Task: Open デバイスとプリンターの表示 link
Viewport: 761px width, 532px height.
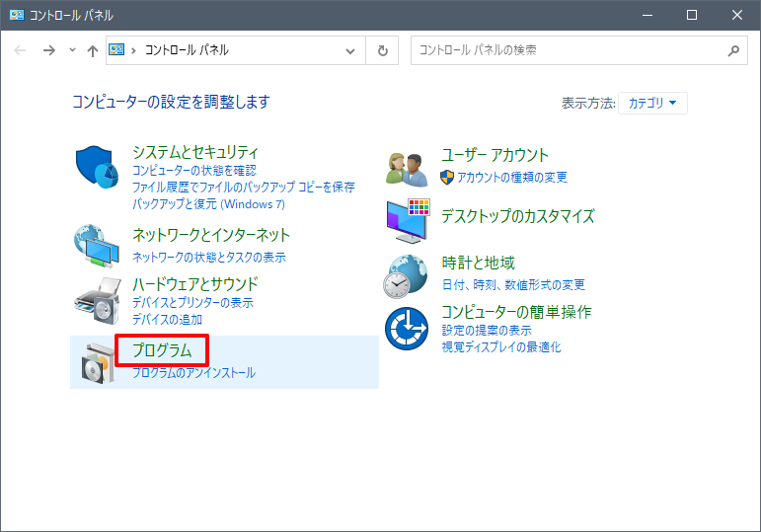Action: (x=192, y=303)
